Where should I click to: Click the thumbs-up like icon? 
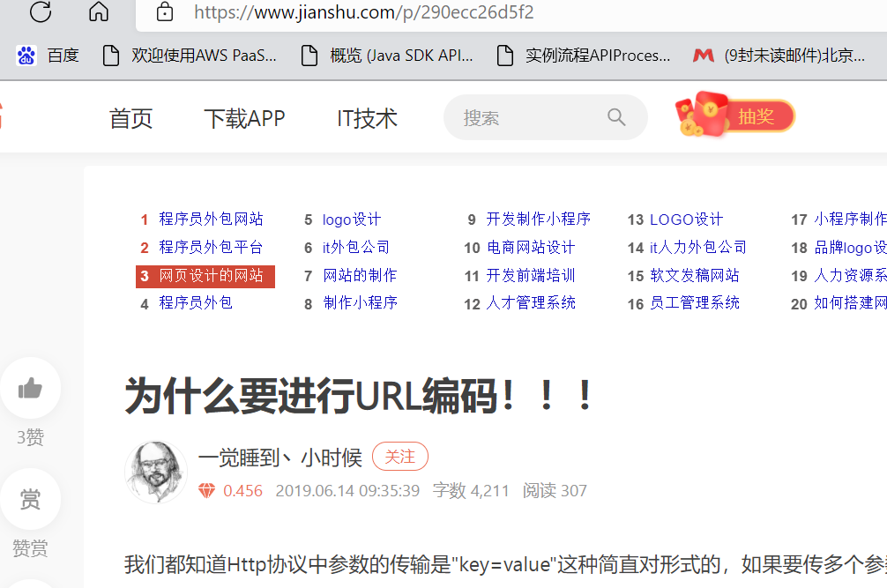click(x=31, y=388)
